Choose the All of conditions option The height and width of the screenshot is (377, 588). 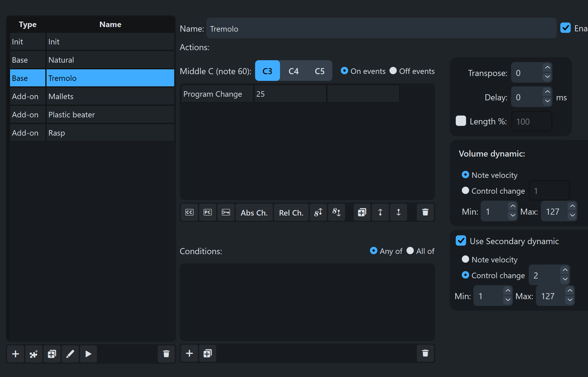point(410,251)
